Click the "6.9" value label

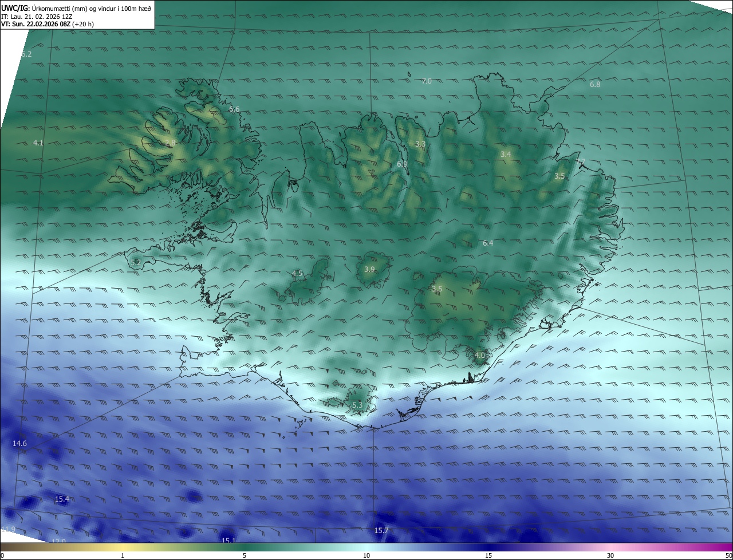click(x=402, y=164)
